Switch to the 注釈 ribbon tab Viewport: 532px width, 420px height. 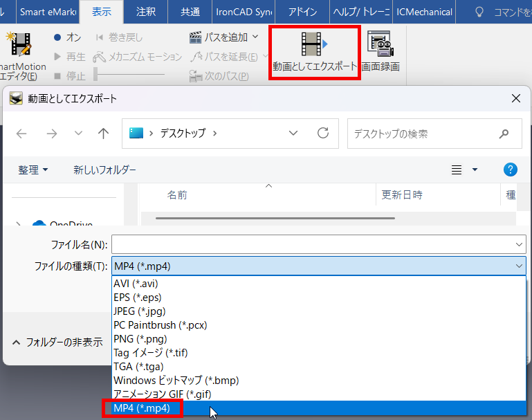pyautogui.click(x=146, y=12)
